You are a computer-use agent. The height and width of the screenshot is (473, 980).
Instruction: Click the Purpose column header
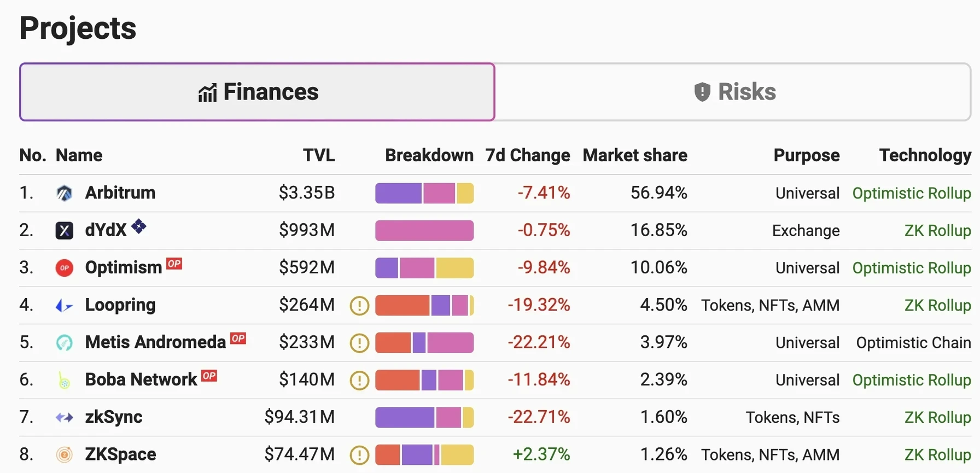(x=807, y=155)
